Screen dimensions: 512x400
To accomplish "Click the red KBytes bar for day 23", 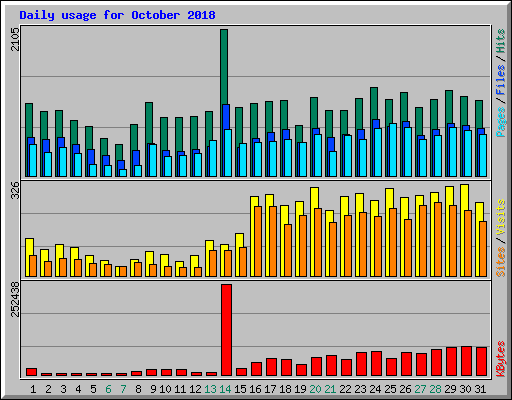I will [361, 364].
